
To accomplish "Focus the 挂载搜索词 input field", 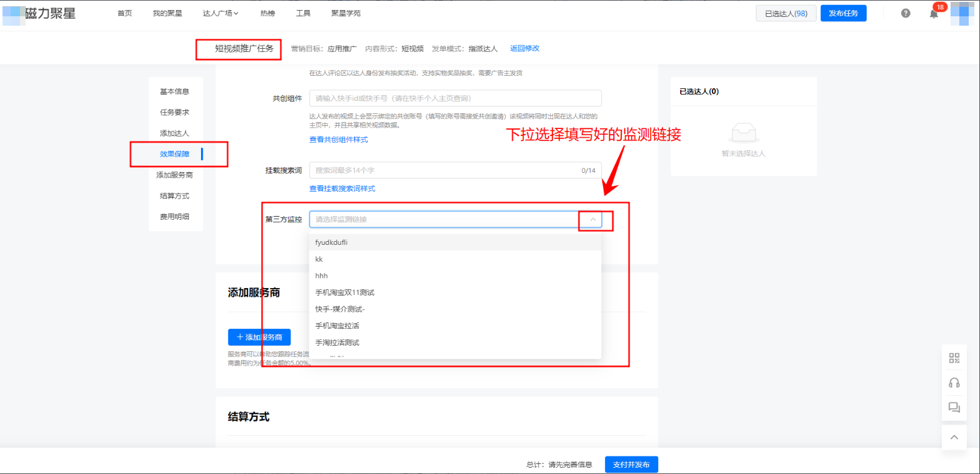I will (x=455, y=170).
